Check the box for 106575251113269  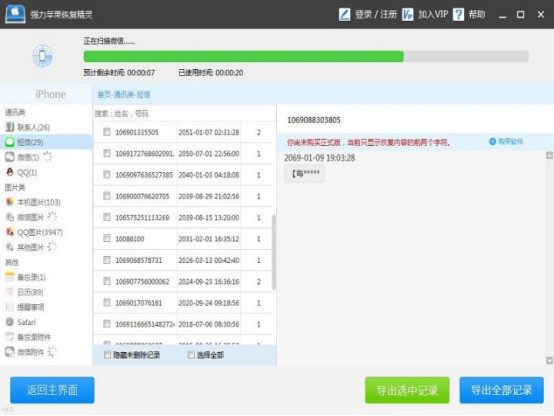click(x=107, y=217)
